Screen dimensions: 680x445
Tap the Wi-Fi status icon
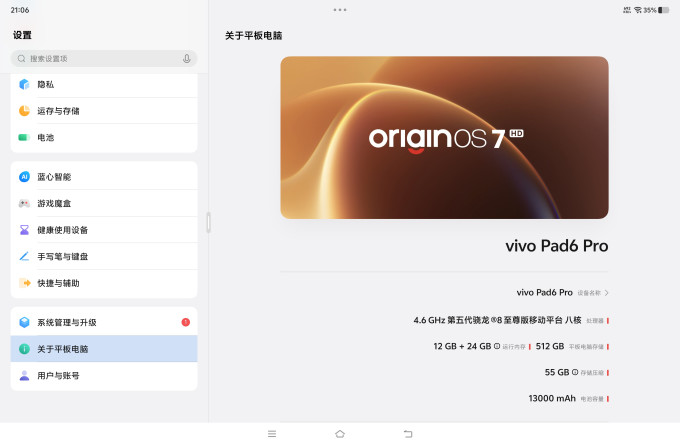[x=638, y=10]
